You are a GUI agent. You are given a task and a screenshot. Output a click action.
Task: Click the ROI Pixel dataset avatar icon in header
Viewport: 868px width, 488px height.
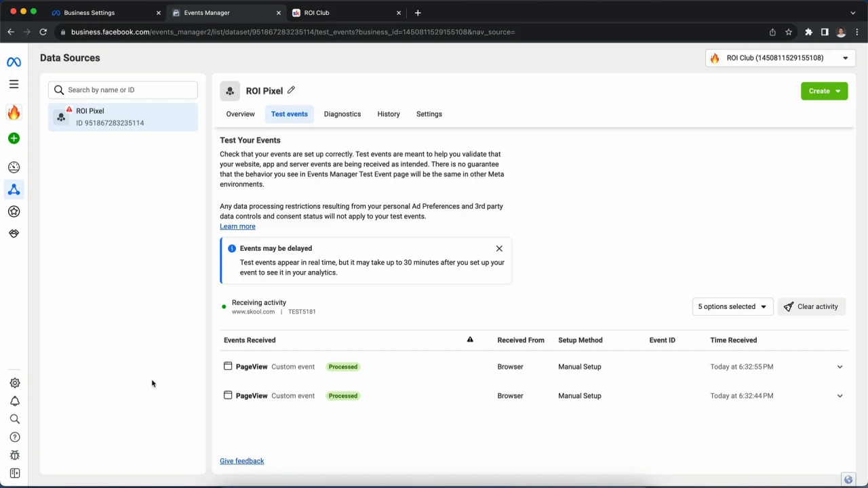230,91
